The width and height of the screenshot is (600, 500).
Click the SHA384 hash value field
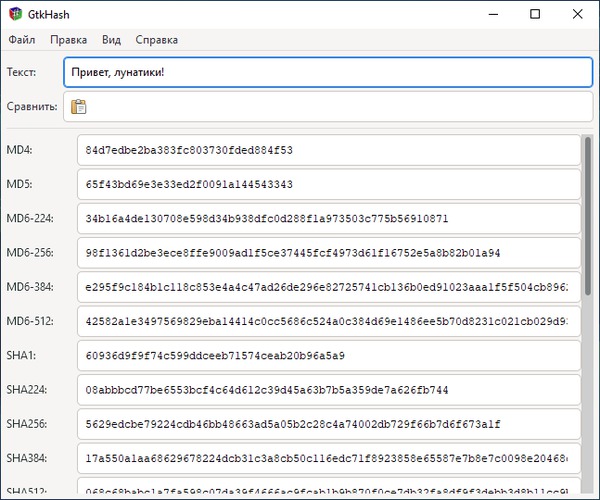tap(329, 458)
